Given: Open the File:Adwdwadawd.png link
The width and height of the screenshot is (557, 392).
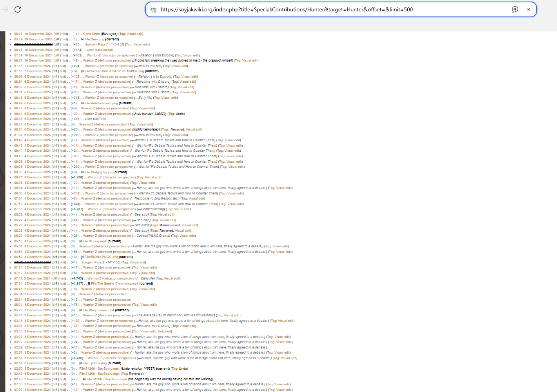Looking at the screenshot, I should pos(101,103).
